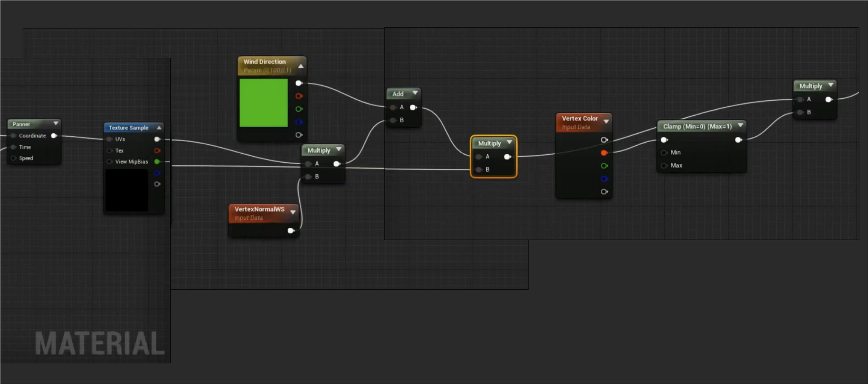
Task: Select the VertexNormalWS node title
Action: [260, 209]
